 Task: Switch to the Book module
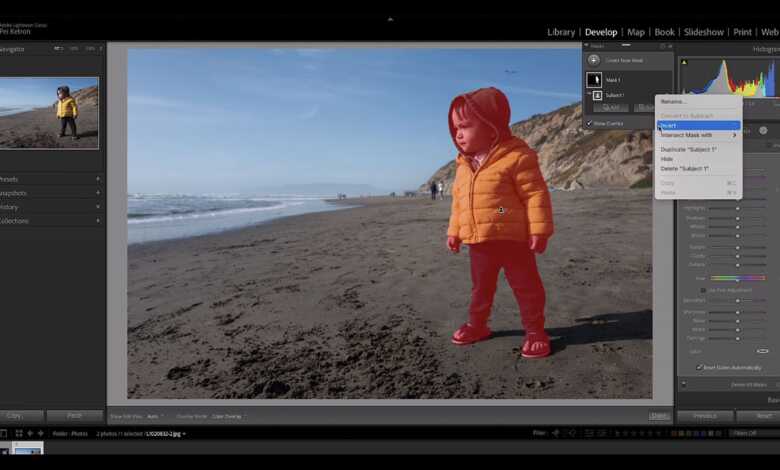[665, 32]
